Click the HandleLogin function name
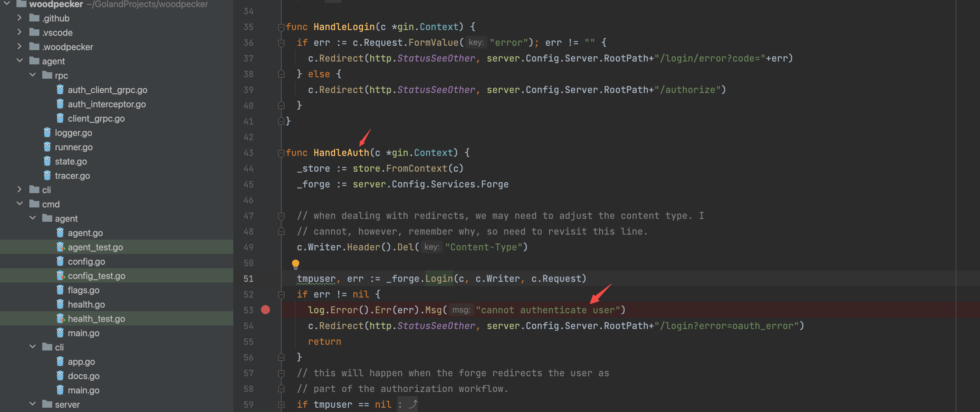This screenshot has height=412, width=980. click(x=344, y=27)
